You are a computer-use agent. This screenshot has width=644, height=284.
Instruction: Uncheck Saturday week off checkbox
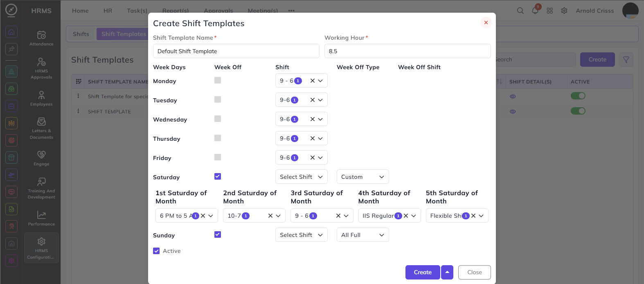tap(218, 176)
